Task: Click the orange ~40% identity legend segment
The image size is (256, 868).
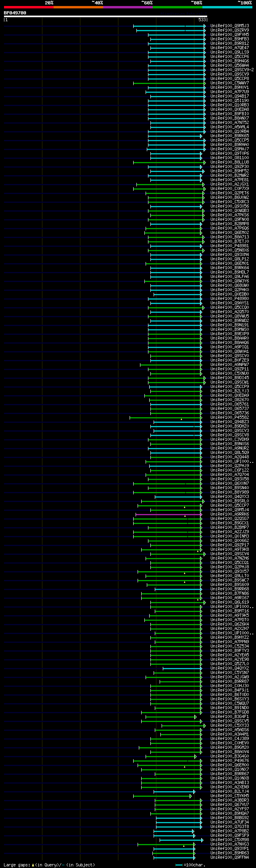Action: tap(78, 7)
